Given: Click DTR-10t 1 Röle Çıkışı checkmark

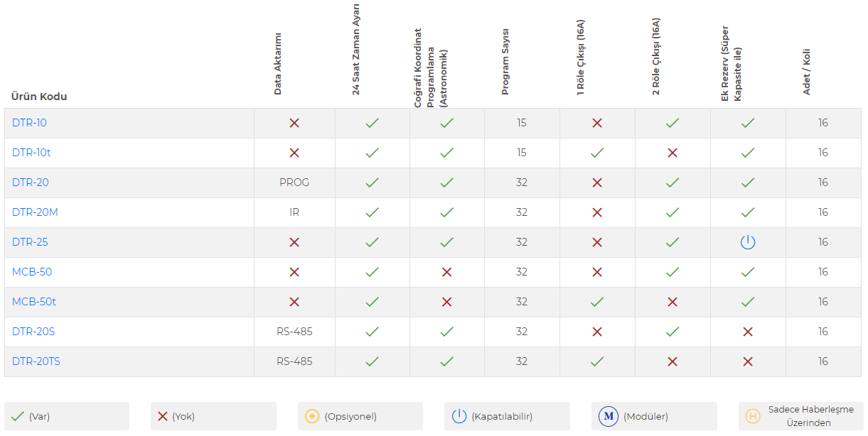Looking at the screenshot, I should point(597,153).
